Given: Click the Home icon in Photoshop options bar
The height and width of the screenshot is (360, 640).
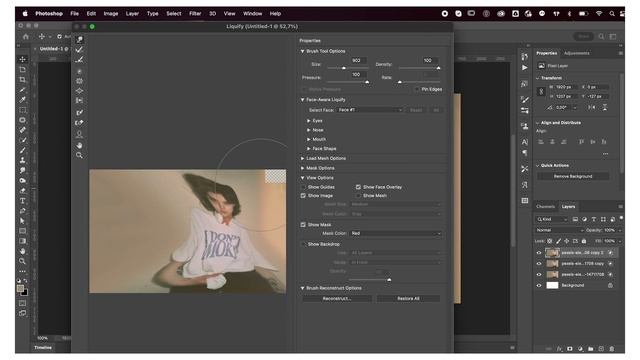Looking at the screenshot, I should [26, 36].
